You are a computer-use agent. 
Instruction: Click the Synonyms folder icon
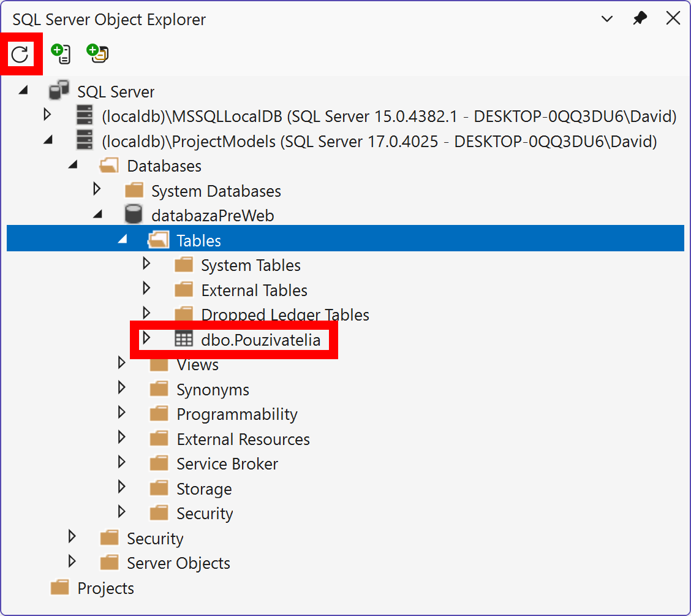coord(159,389)
